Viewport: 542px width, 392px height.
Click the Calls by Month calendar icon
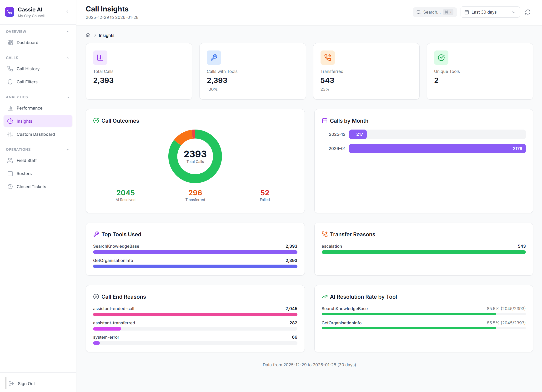click(x=325, y=121)
